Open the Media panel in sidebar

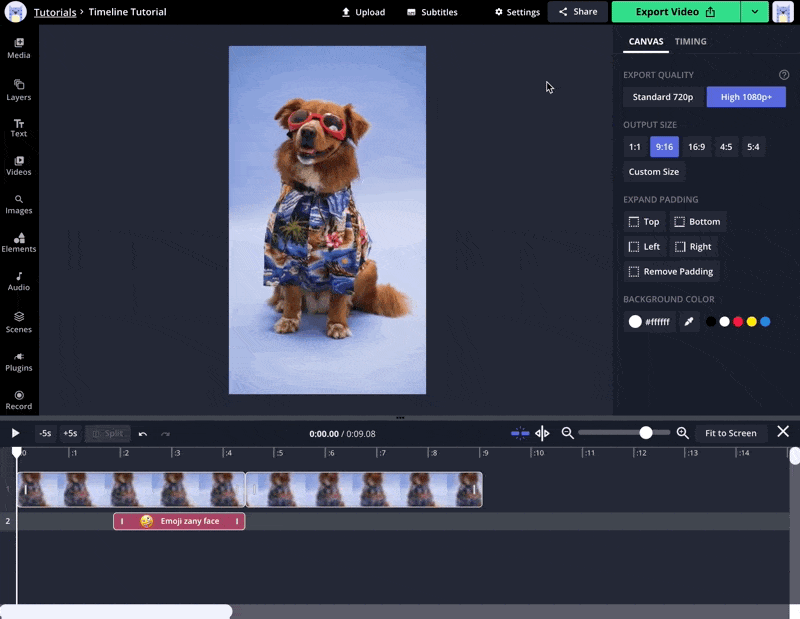(x=19, y=48)
